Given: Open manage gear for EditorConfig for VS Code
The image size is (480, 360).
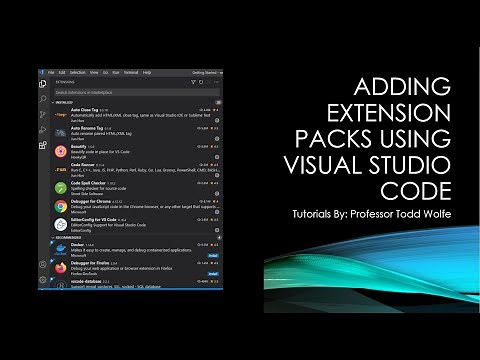Looking at the screenshot, I should (x=217, y=230).
